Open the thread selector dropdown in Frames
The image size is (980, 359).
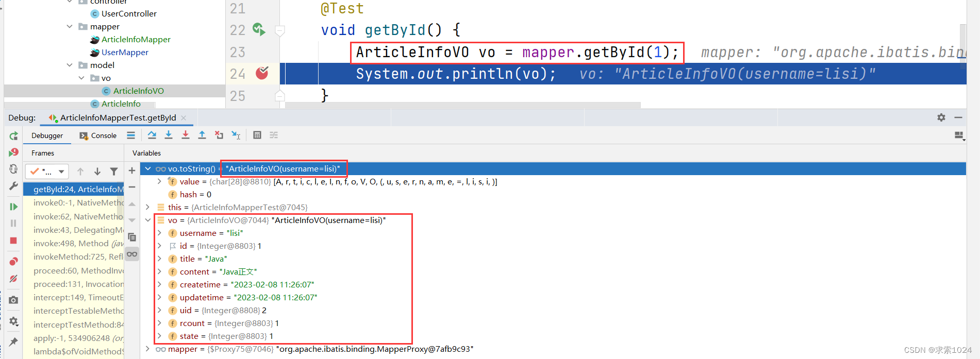[47, 172]
